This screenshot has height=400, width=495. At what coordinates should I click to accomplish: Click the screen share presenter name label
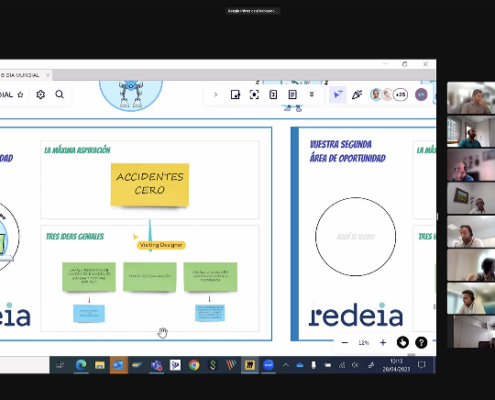(253, 11)
